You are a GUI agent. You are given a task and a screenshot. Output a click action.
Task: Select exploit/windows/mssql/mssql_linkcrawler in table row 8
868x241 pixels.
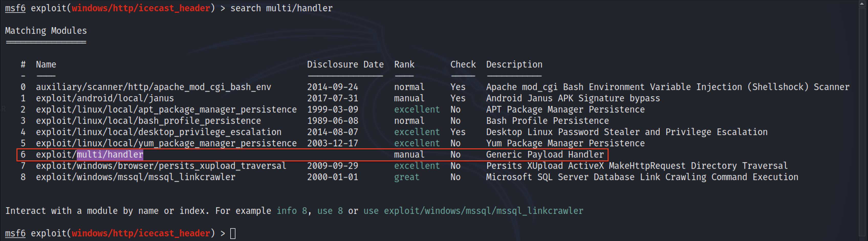[135, 177]
